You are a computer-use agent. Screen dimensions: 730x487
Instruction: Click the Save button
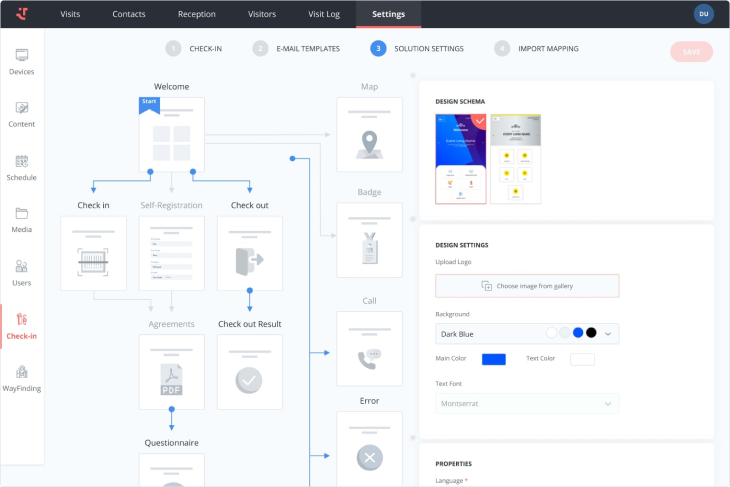691,52
